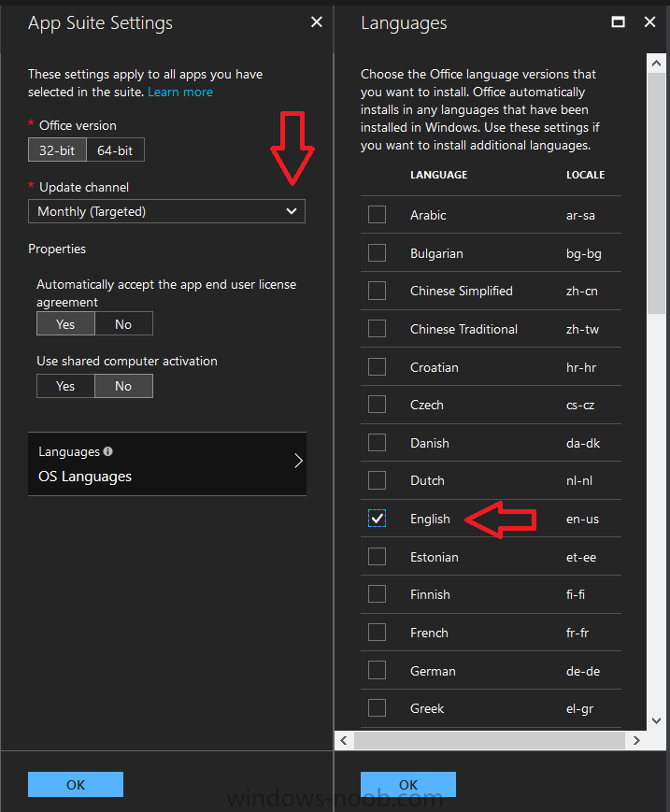670x812 pixels.
Task: Select 64-bit Office version
Action: pyautogui.click(x=115, y=150)
